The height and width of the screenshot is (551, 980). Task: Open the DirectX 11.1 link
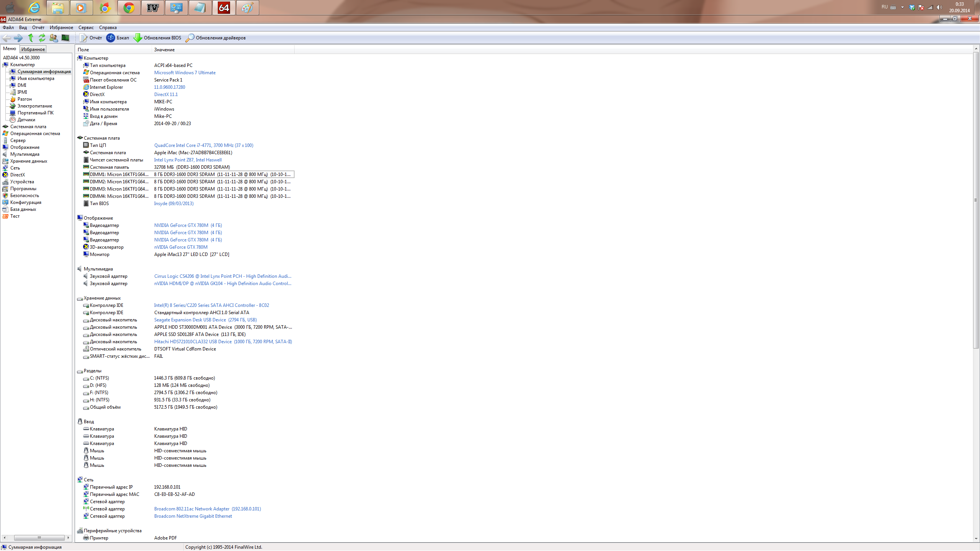(166, 95)
